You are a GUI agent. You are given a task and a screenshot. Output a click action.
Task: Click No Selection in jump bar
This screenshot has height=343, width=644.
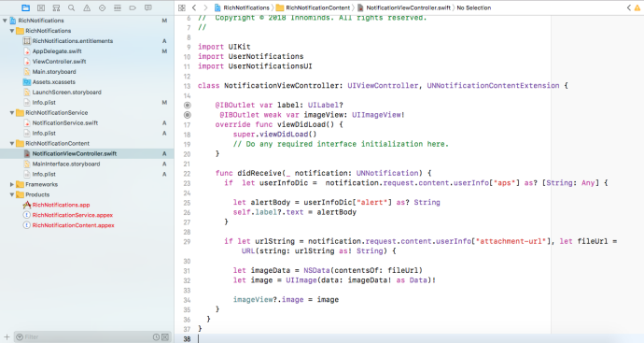pyautogui.click(x=474, y=7)
